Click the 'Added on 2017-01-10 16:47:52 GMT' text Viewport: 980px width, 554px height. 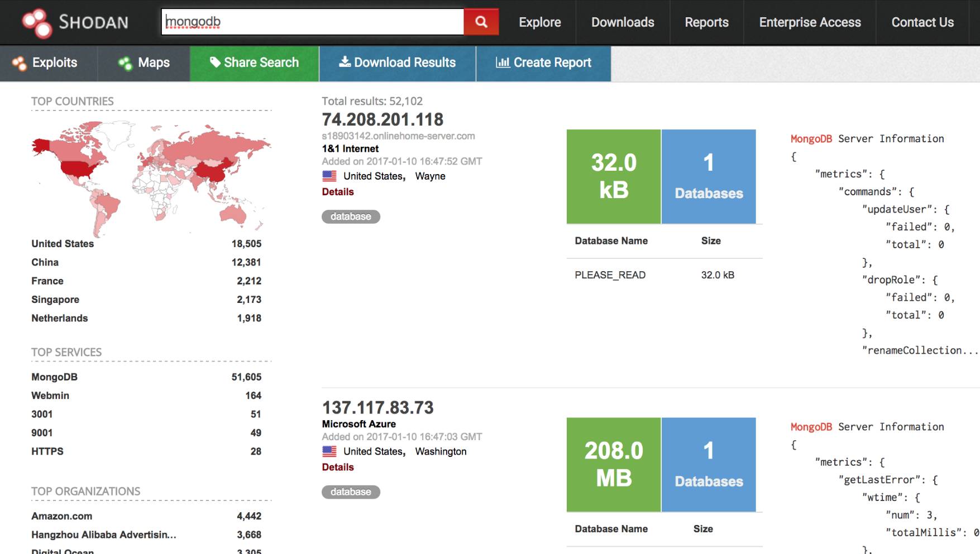point(402,161)
